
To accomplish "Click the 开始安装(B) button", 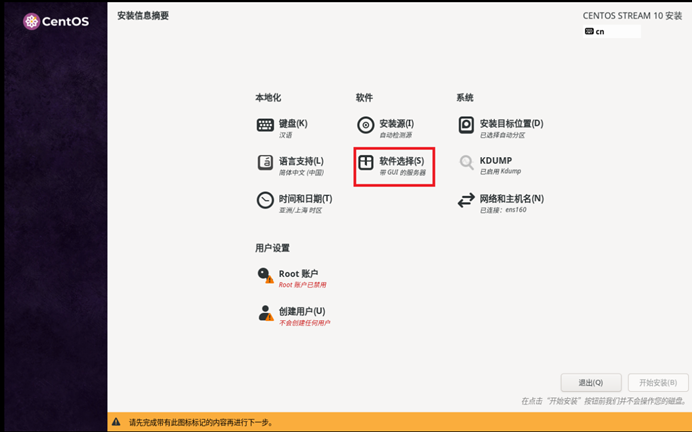I will (658, 383).
